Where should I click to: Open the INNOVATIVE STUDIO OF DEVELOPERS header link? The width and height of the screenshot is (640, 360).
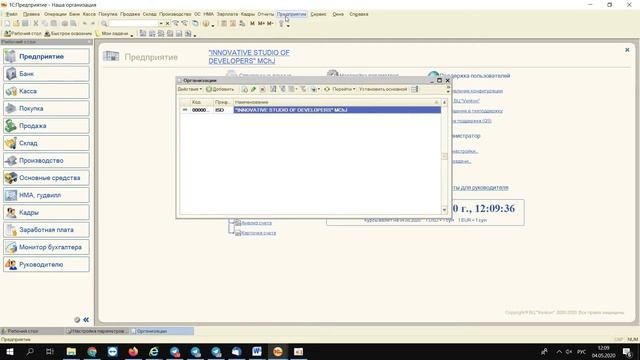pyautogui.click(x=249, y=57)
